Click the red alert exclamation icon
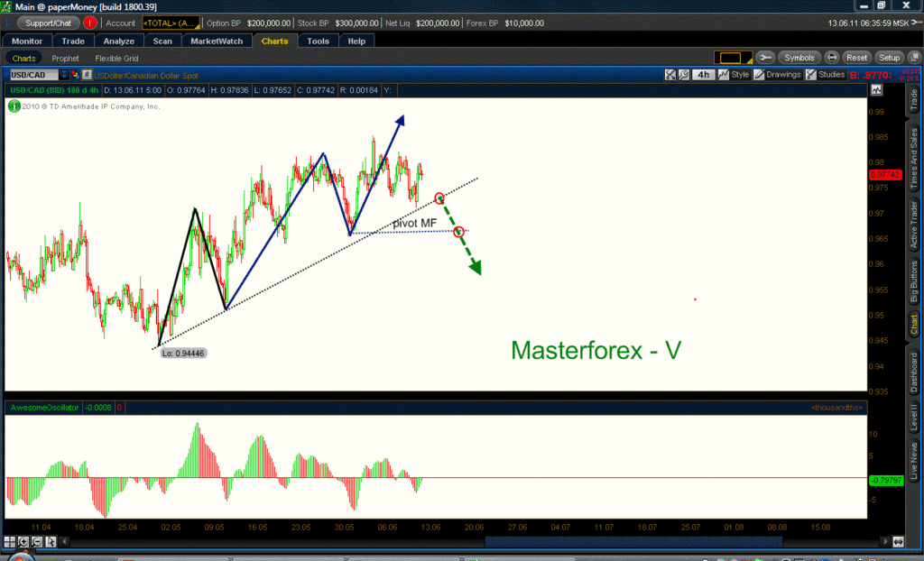The image size is (924, 561). coord(89,23)
